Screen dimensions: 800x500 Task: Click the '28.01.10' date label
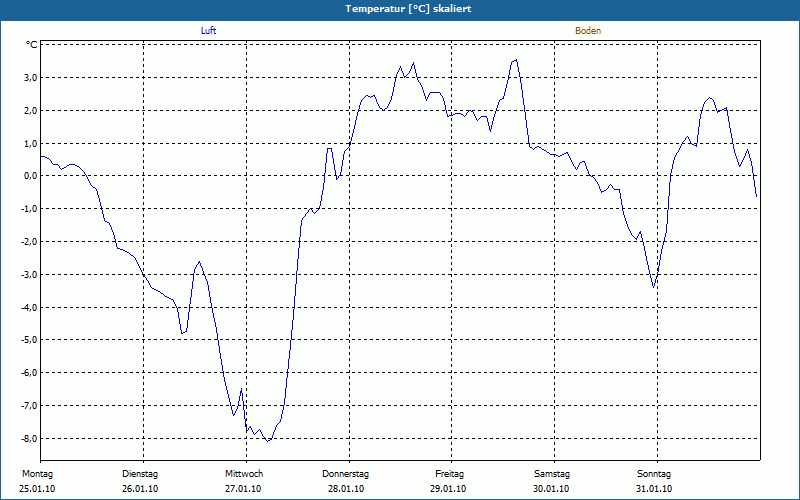click(346, 489)
